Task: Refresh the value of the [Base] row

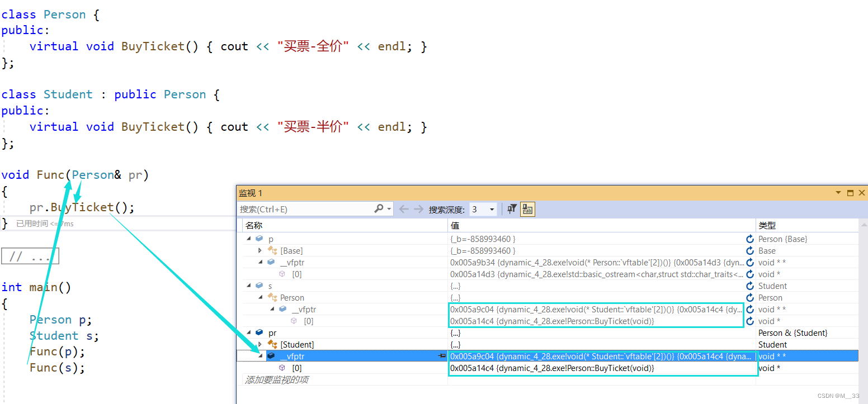Action: pos(750,250)
